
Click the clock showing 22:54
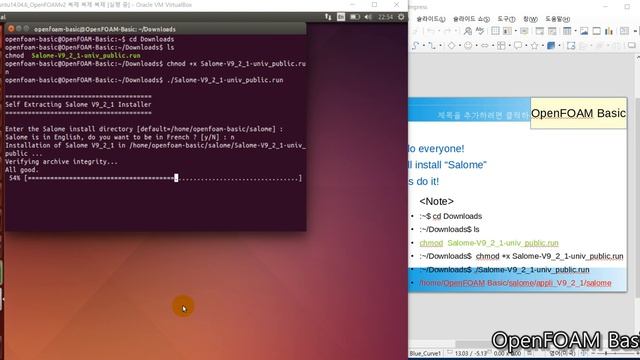click(x=385, y=17)
